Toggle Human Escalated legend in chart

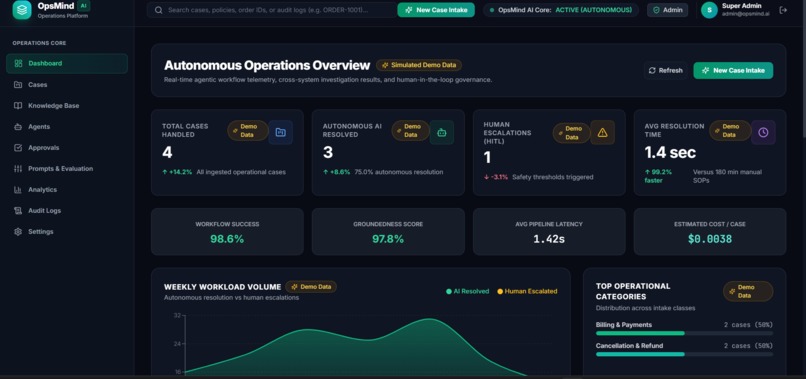[x=527, y=291]
